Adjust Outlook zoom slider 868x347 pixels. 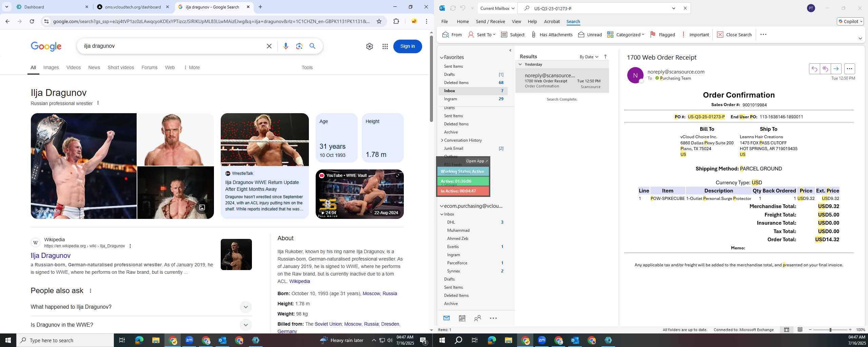(830, 330)
